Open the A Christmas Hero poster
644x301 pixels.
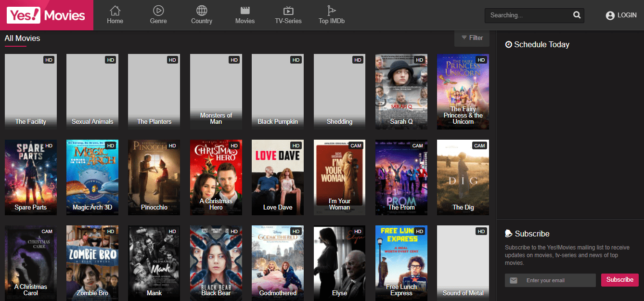216,177
